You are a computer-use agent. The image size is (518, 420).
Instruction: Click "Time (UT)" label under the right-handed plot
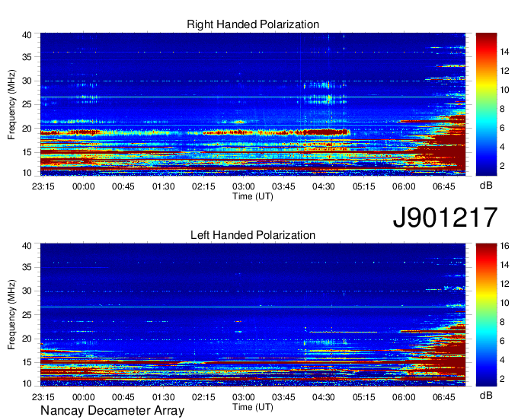click(253, 196)
